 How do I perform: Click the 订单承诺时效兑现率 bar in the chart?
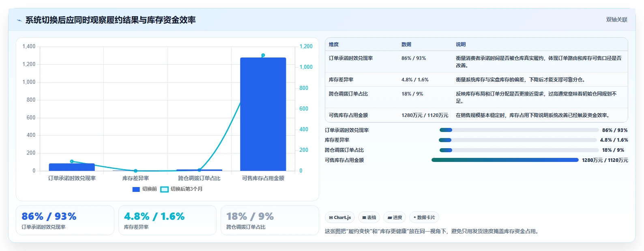[72, 167]
